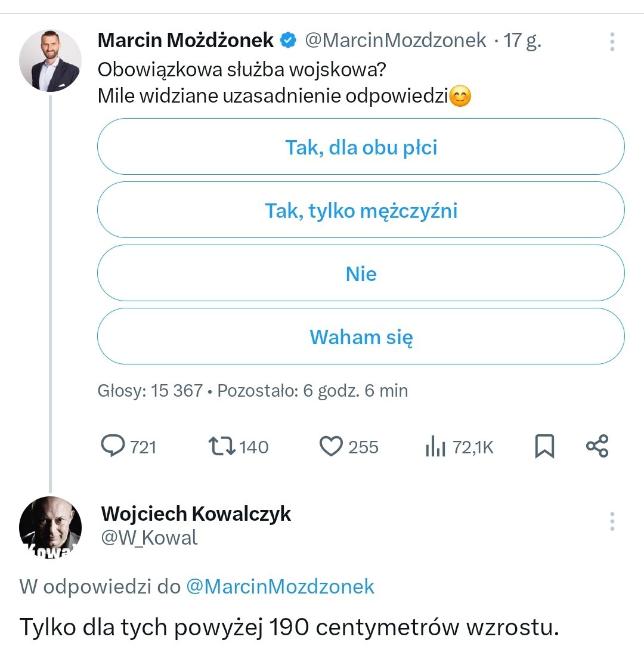Click the Marcin Możdżonek author name

pos(185,41)
